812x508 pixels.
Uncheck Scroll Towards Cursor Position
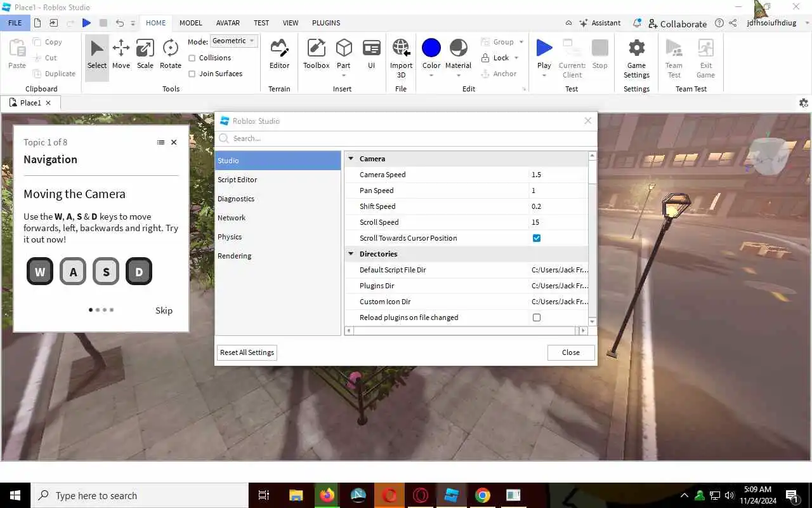click(537, 238)
